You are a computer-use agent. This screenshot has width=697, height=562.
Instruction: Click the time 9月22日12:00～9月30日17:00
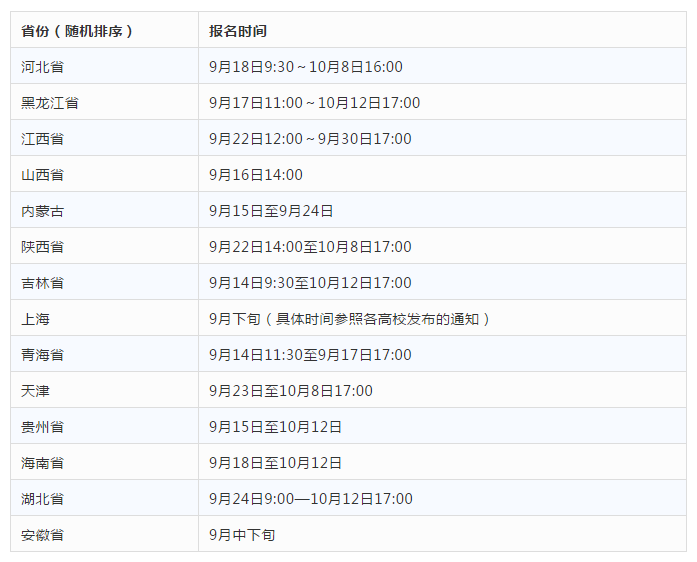click(310, 139)
